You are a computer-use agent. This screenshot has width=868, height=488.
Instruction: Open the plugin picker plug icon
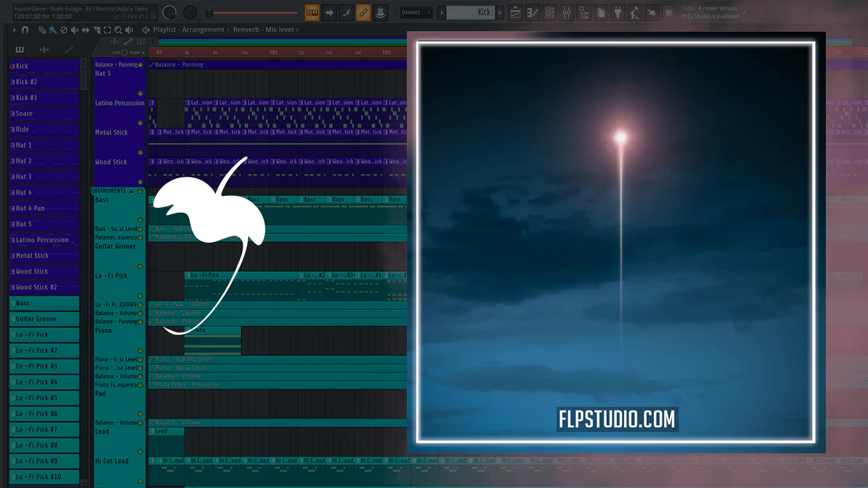(618, 12)
